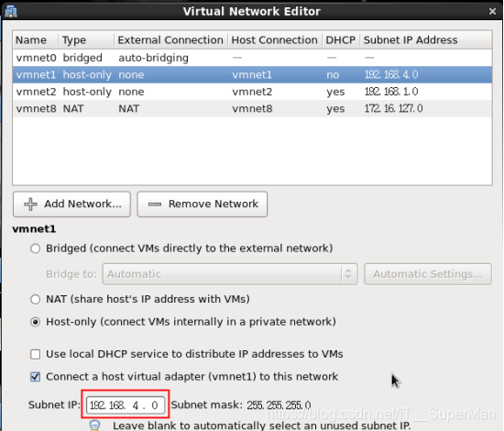Click the minus icon on Remove Network
Viewport: 504px width, 431px height.
click(155, 204)
